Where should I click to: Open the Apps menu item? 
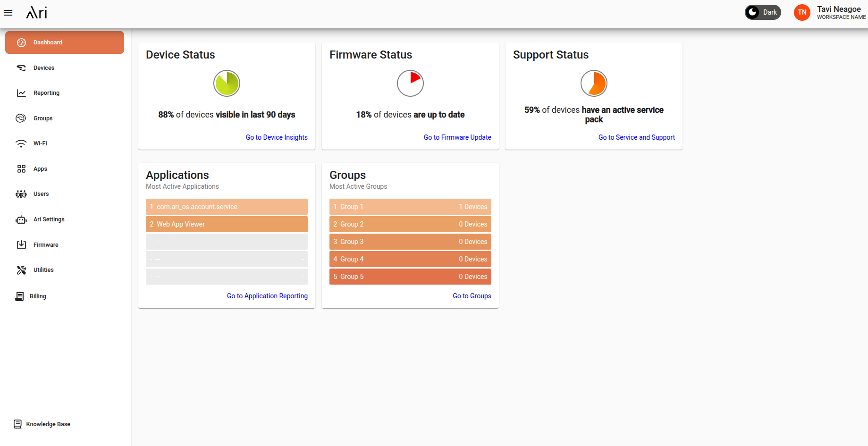(65, 169)
